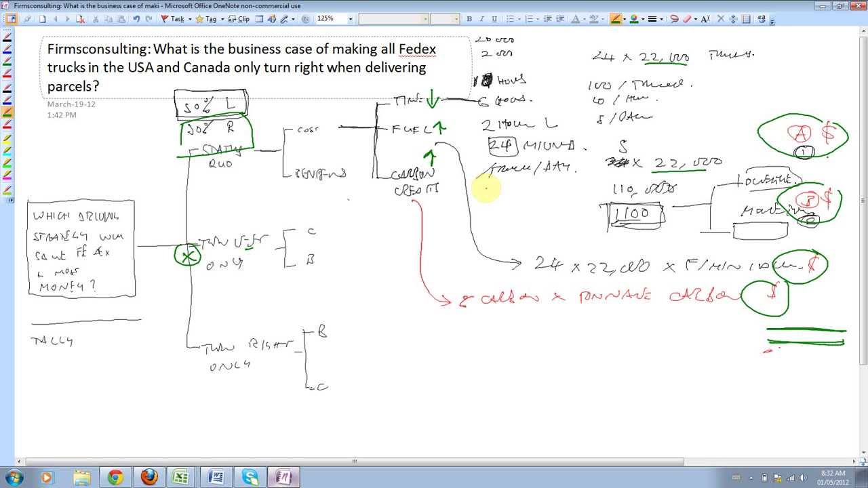Open Windows Explorer folder on taskbar
The height and width of the screenshot is (488, 868).
tap(81, 477)
